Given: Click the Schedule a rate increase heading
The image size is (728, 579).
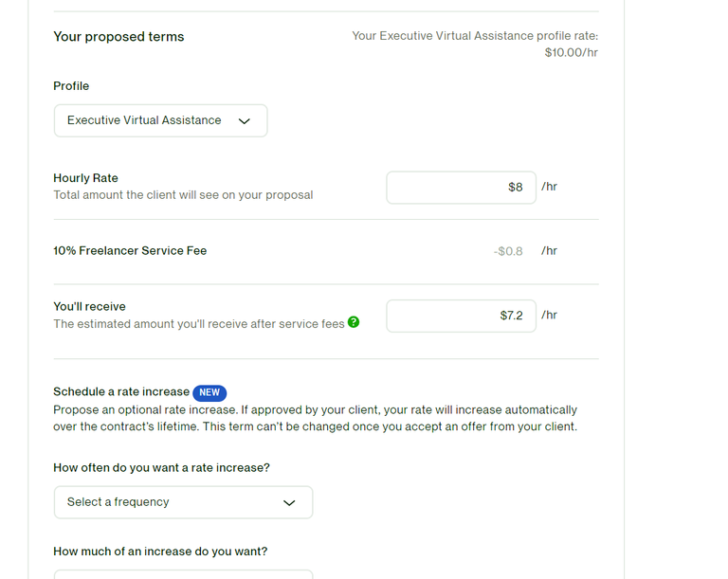Looking at the screenshot, I should pos(121,392).
